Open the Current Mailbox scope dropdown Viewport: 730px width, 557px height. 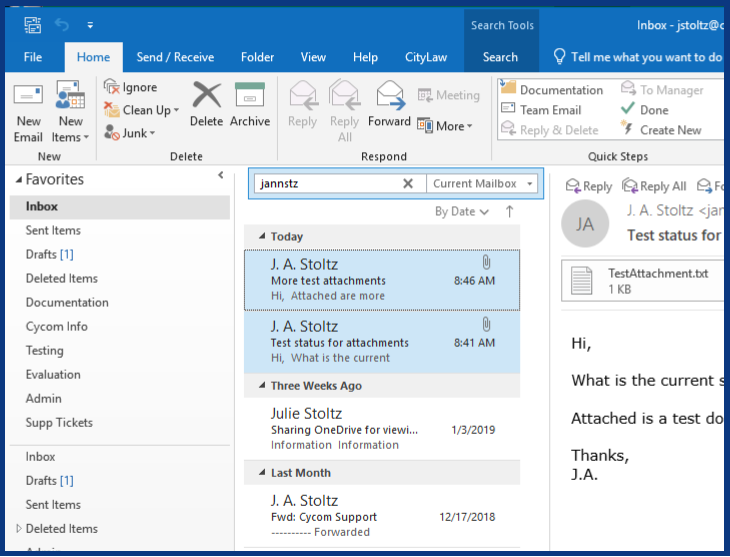(x=482, y=183)
